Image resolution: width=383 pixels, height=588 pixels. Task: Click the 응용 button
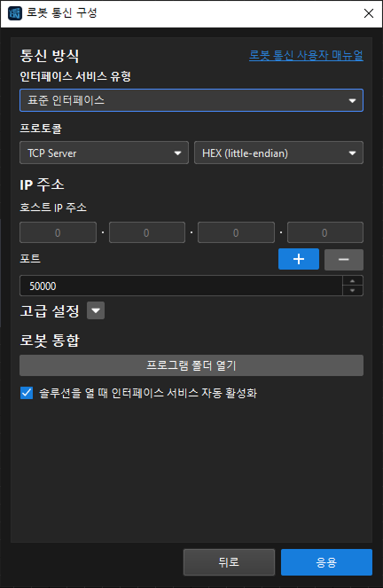[326, 562]
